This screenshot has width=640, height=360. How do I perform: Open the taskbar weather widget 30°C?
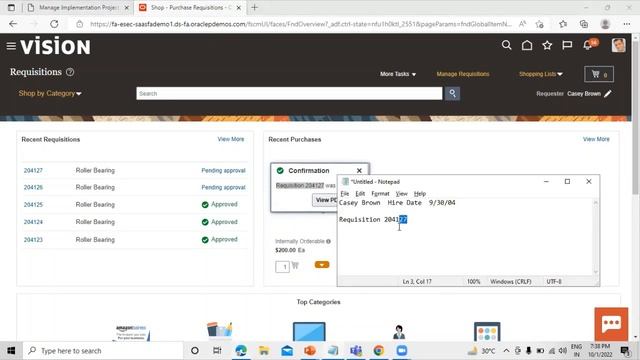482,351
